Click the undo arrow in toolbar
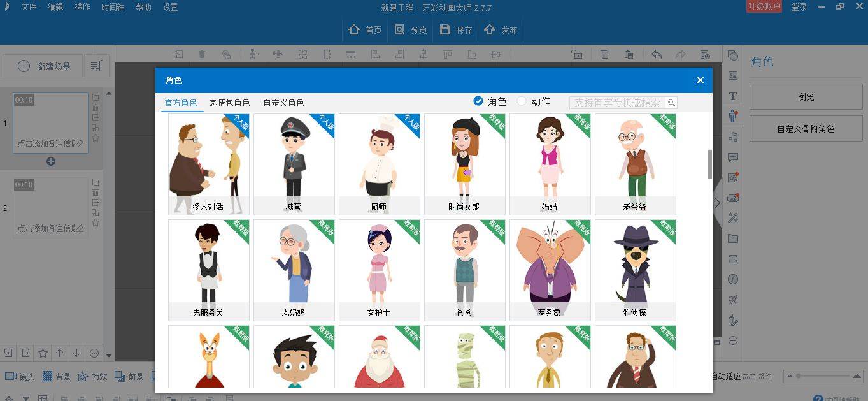868x401 pixels. pyautogui.click(x=656, y=55)
